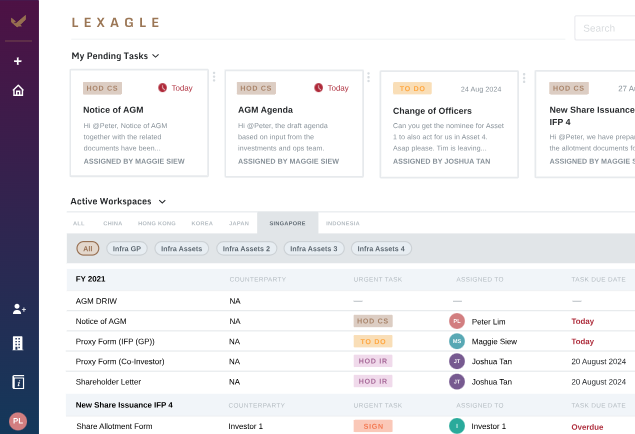Open the Notice of AGM table row

pos(351,321)
